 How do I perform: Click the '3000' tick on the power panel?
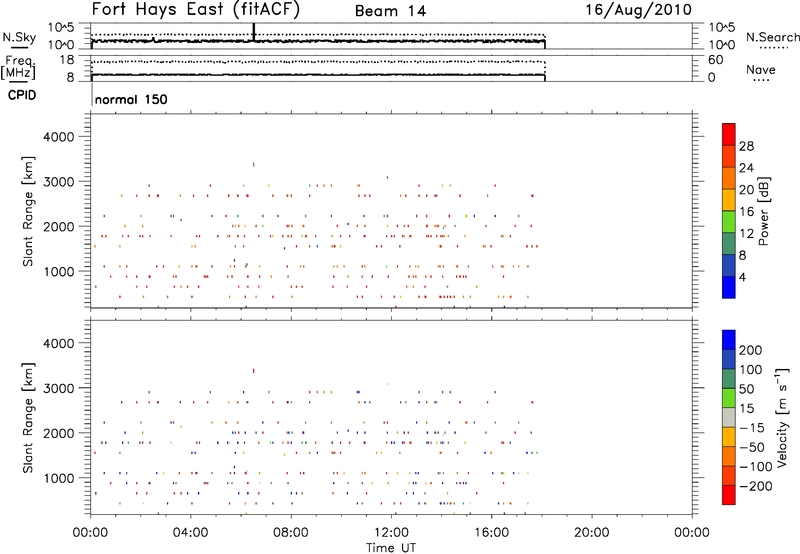[x=59, y=182]
